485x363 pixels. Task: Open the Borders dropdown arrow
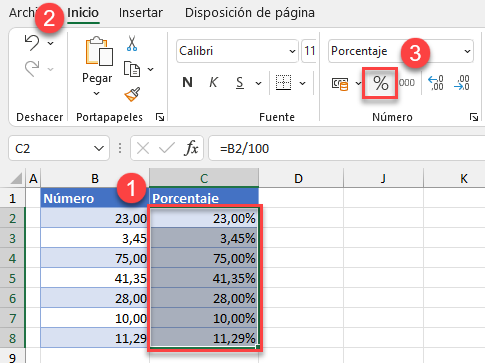302,83
